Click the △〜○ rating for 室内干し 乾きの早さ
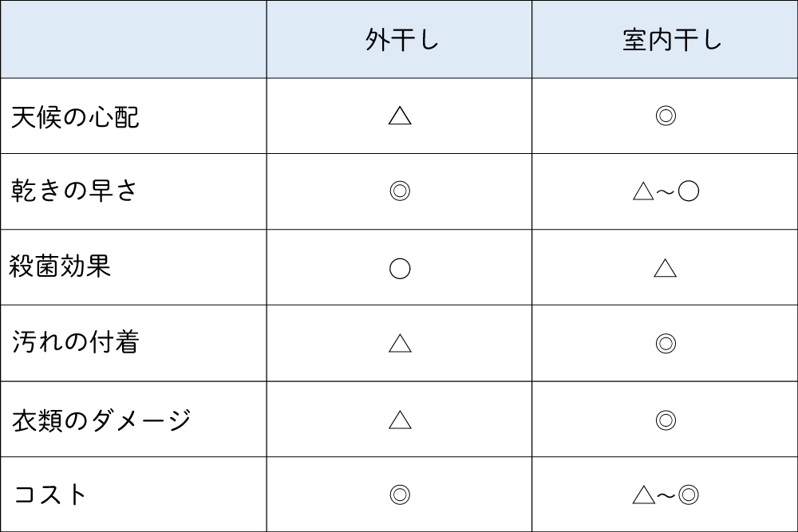Image resolution: width=798 pixels, height=532 pixels. tap(666, 191)
